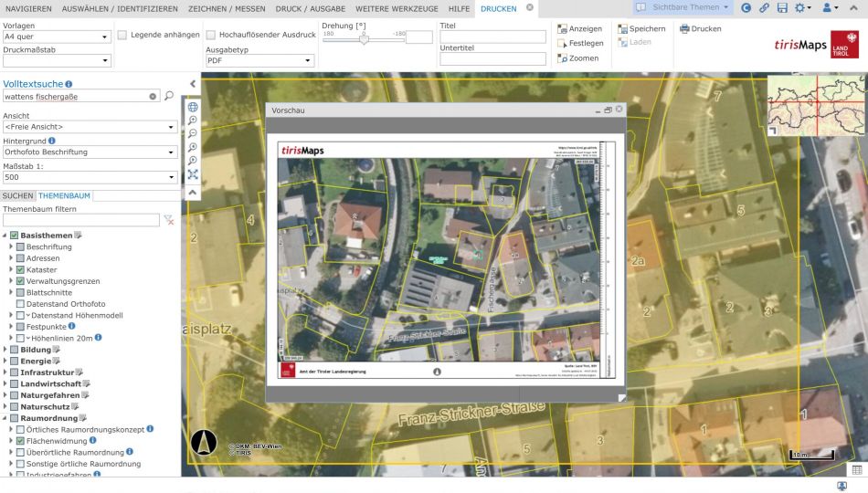Expand the Bildung tree group

[x=5, y=350]
